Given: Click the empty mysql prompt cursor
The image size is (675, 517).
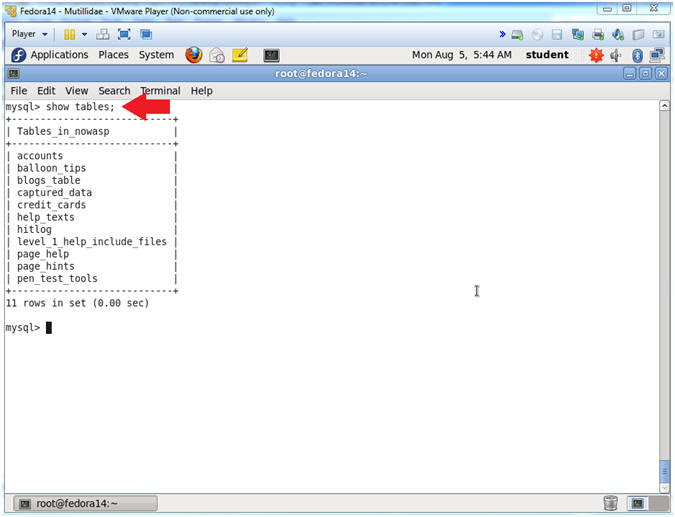Looking at the screenshot, I should pos(49,328).
